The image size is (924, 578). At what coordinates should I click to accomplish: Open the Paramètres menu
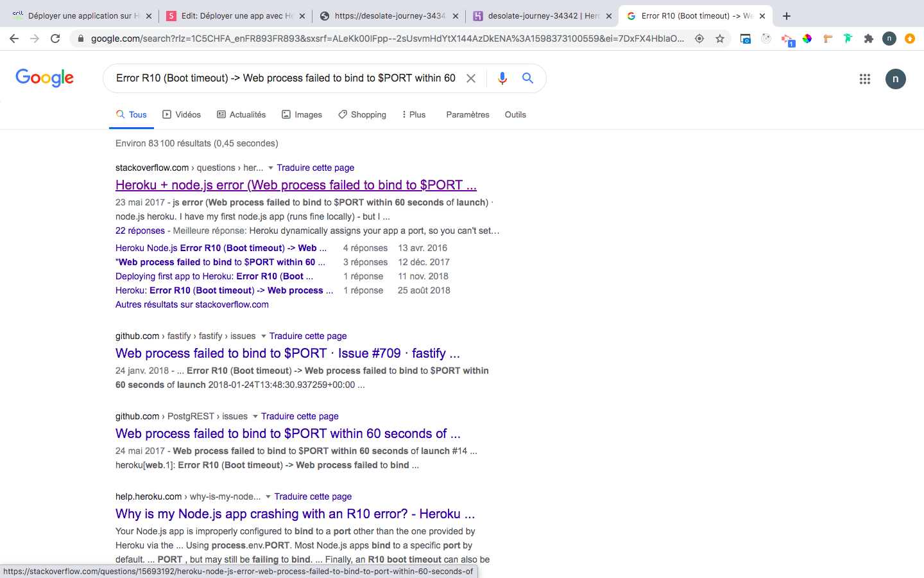(x=468, y=114)
